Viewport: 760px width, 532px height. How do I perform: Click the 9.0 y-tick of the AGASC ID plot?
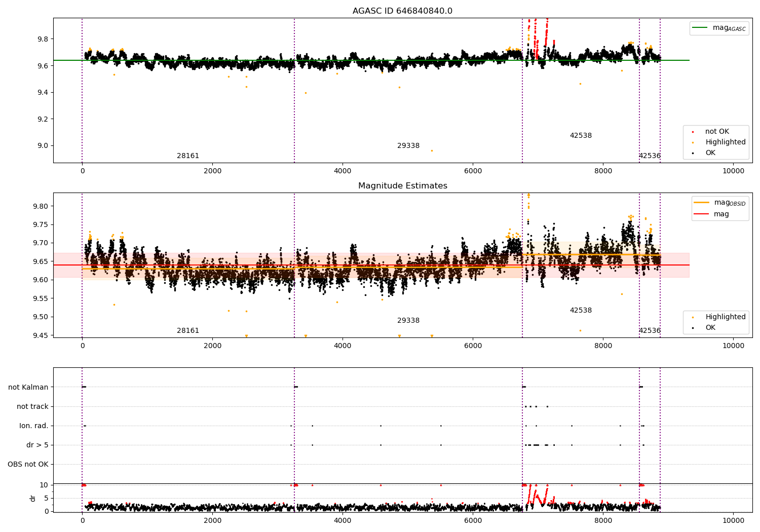(43, 145)
